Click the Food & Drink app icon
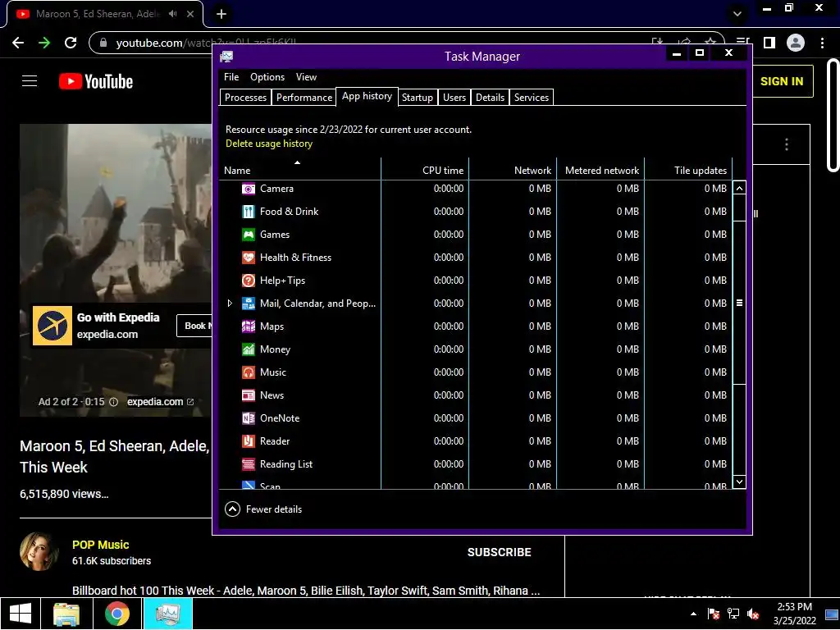Screen dimensions: 840x630 coord(249,212)
